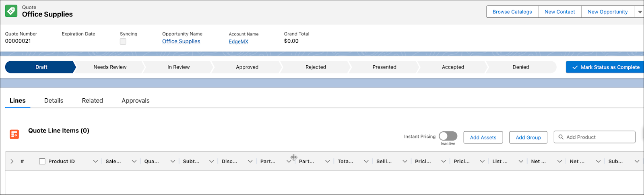
Task: Click the Add Group button
Action: point(528,137)
